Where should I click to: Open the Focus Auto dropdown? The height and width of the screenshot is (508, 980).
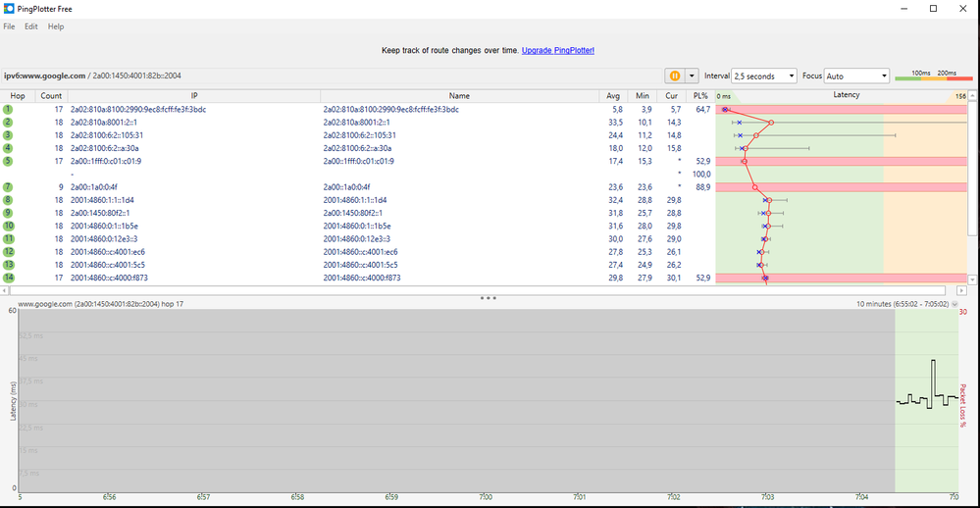point(856,76)
